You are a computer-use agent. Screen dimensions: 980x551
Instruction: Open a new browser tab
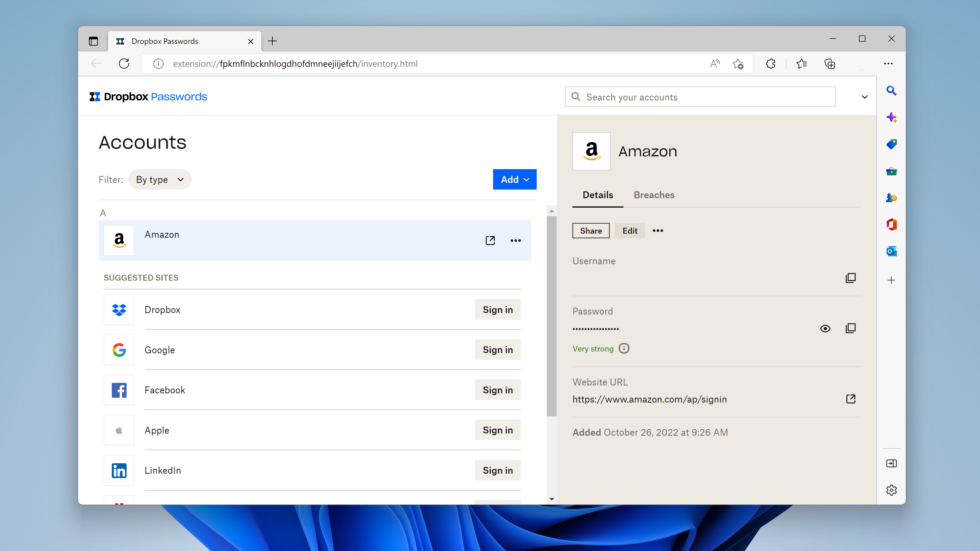pyautogui.click(x=272, y=41)
